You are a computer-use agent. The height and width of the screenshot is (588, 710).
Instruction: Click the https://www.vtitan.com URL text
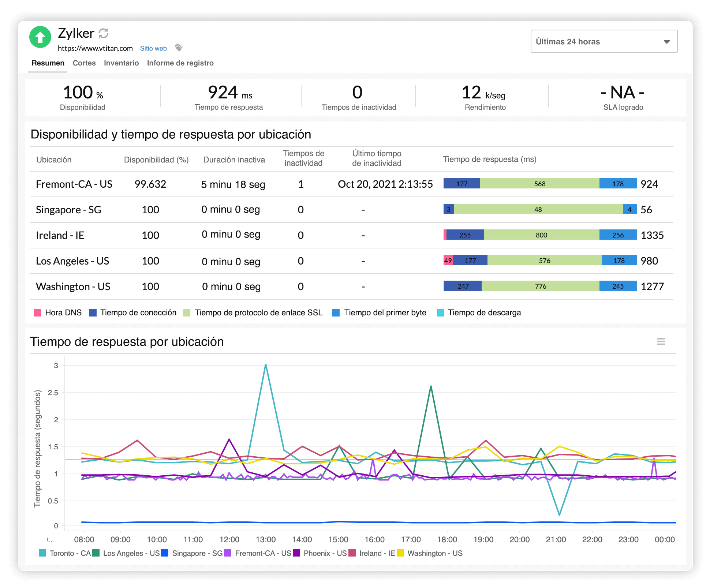click(95, 48)
